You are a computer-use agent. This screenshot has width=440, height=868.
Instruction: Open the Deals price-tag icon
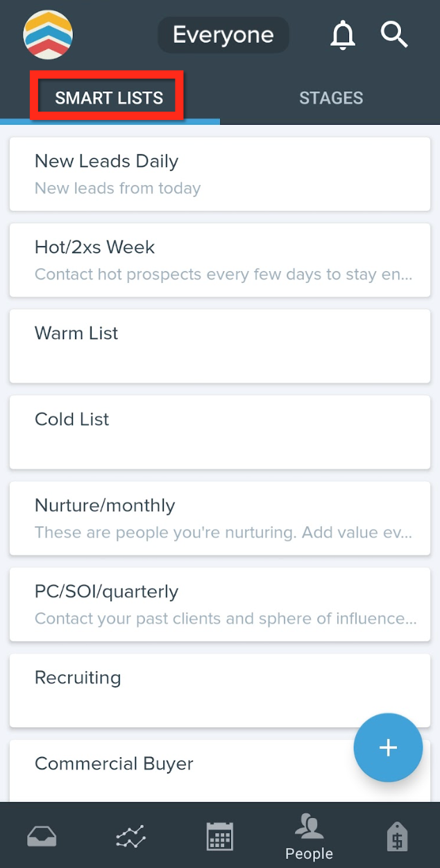point(397,835)
